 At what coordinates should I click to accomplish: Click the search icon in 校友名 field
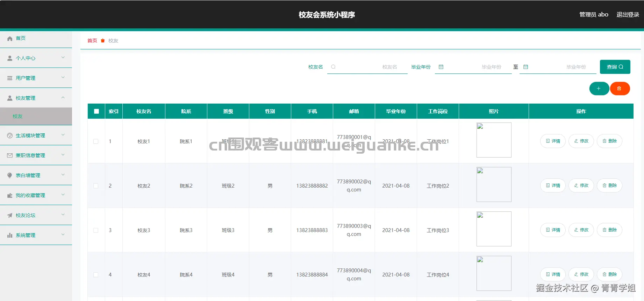point(333,67)
